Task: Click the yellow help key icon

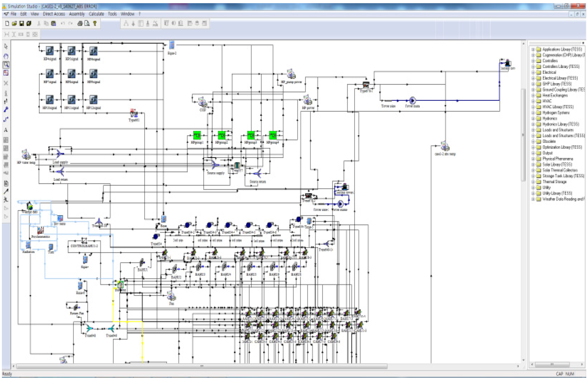Action: click(95, 23)
